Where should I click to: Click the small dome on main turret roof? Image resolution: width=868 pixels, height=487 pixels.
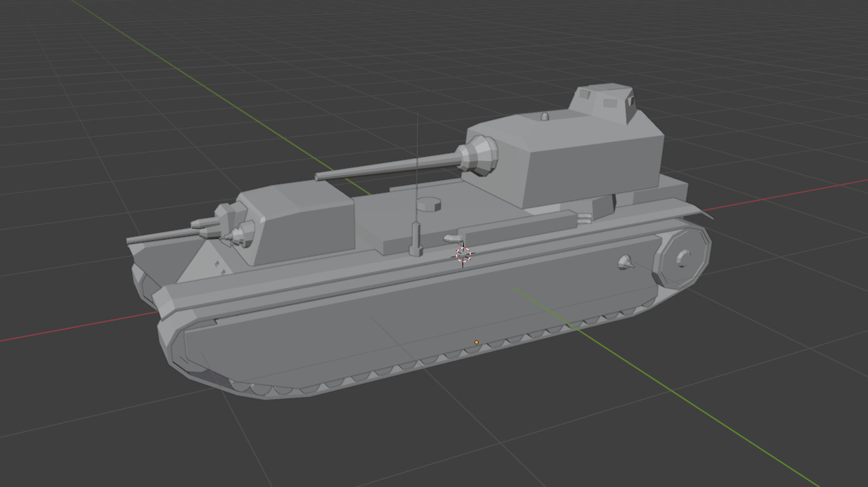tap(545, 116)
